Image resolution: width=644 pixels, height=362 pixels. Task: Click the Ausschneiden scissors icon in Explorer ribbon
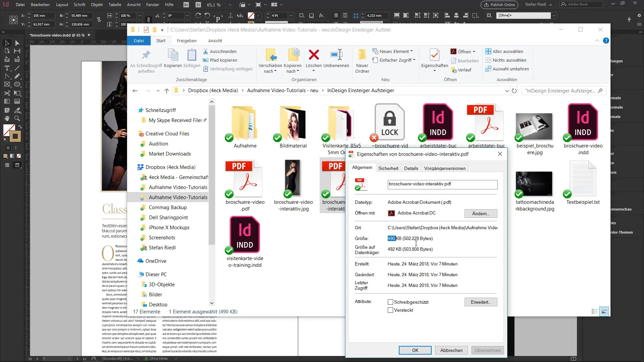(x=206, y=51)
